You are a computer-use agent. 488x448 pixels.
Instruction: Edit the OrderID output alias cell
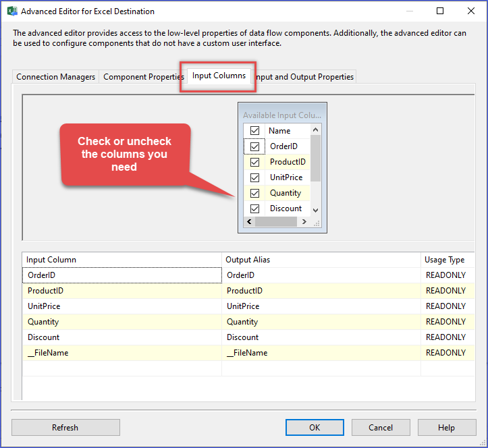pyautogui.click(x=321, y=275)
